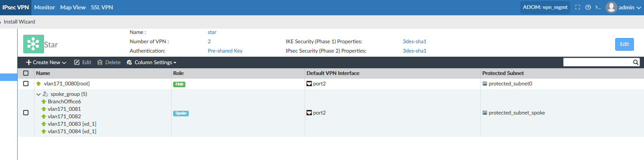Image resolution: width=644 pixels, height=160 pixels.
Task: Check the vlan171_0080[root] row checkbox
Action: 26,84
